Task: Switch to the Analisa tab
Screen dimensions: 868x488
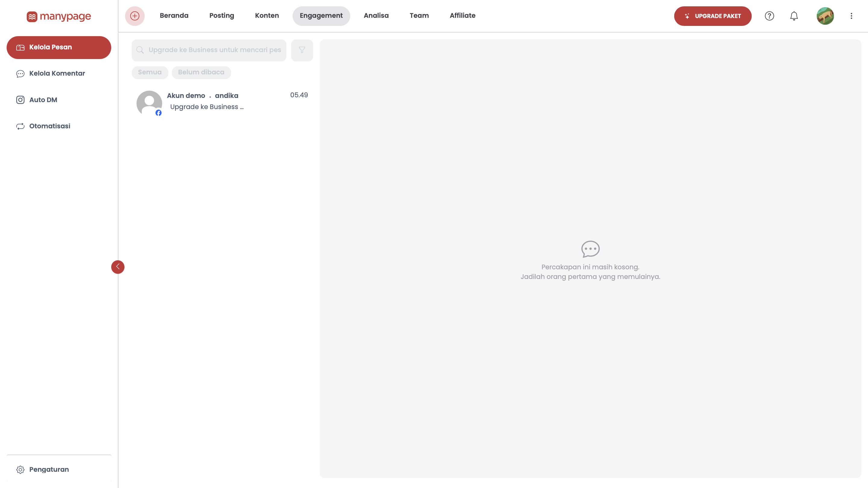Action: click(376, 15)
